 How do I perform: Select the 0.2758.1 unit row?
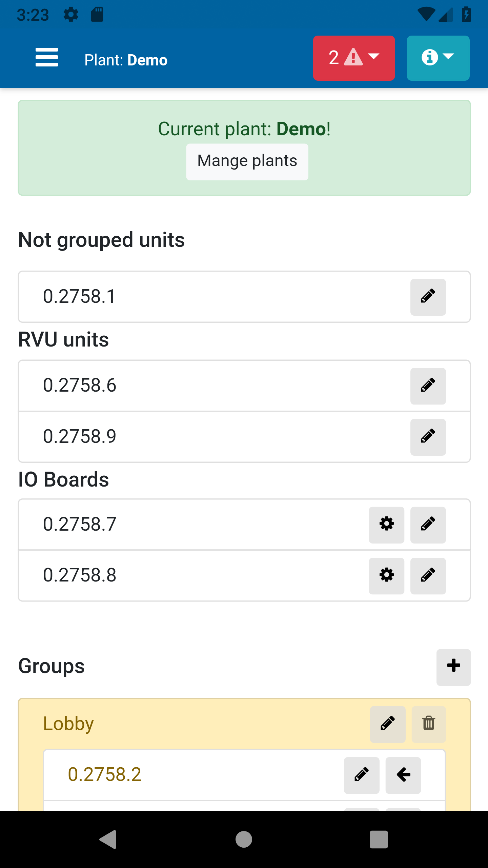click(x=203, y=297)
